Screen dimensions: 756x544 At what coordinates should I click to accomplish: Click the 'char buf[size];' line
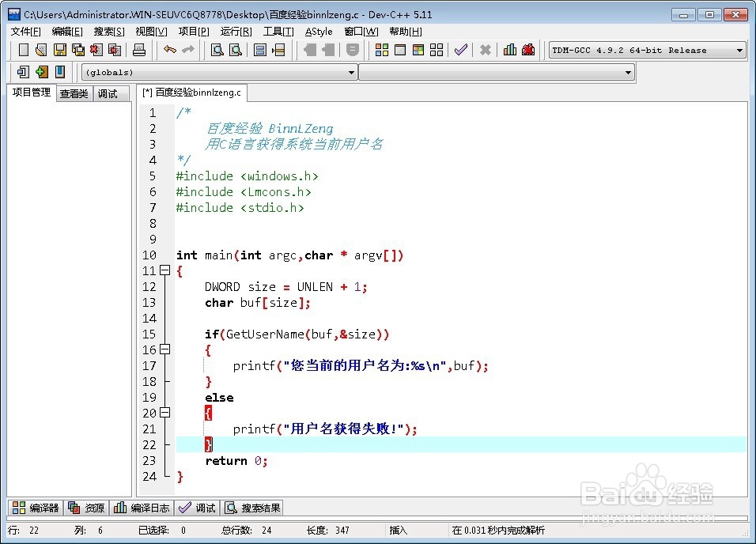click(x=258, y=303)
